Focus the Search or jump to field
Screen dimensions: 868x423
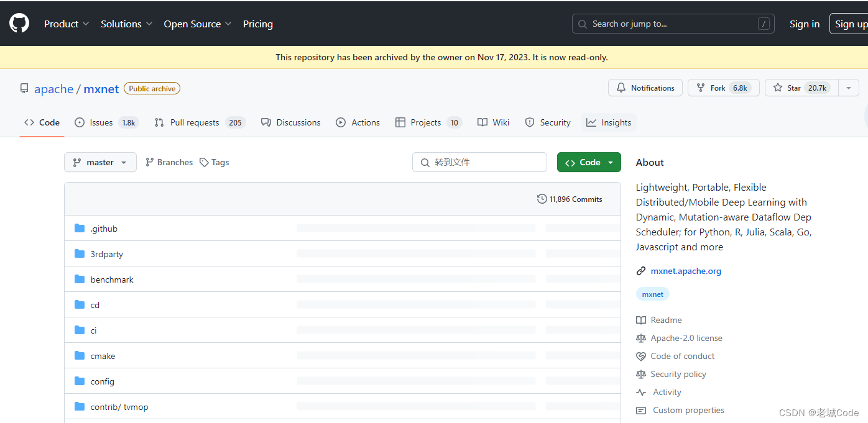tap(673, 24)
